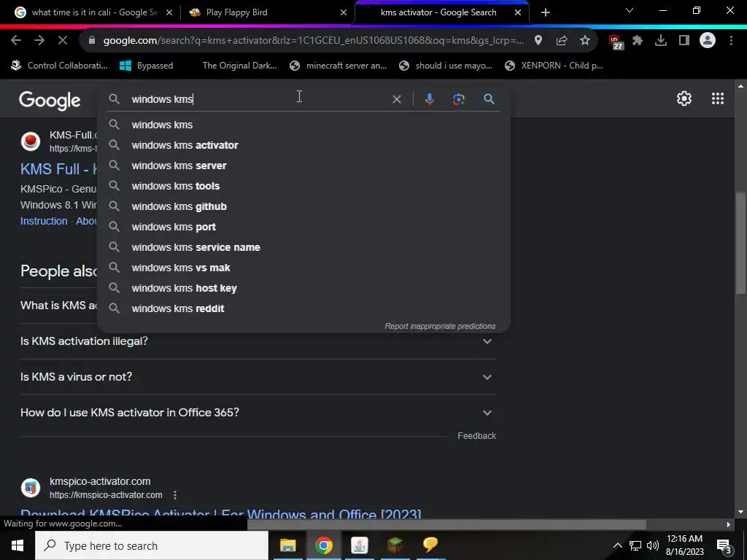Select the 'windows kms vs mak' suggestion
This screenshot has width=747, height=560.
pyautogui.click(x=304, y=268)
